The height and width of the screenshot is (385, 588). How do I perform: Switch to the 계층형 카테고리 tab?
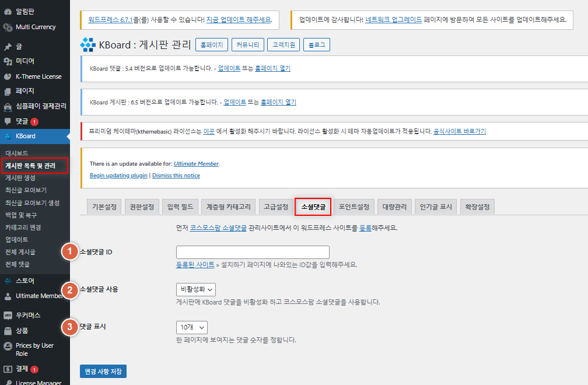229,207
